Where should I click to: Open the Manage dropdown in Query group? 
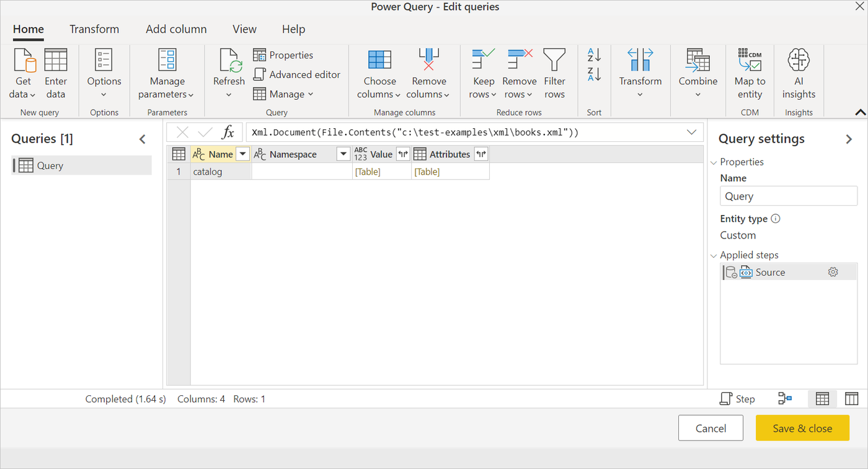[x=283, y=94]
